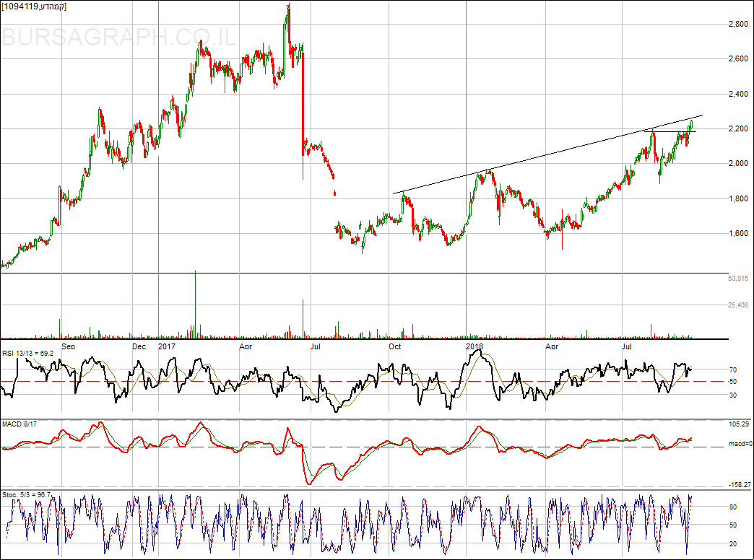Click the 25,408 volume axis label

pyautogui.click(x=738, y=305)
